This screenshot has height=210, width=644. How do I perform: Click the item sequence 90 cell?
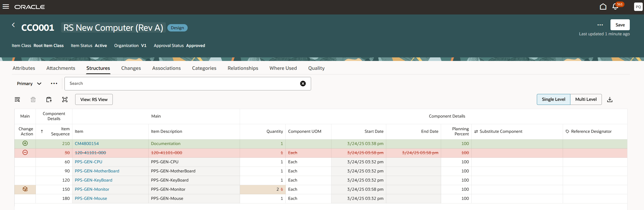54,171
